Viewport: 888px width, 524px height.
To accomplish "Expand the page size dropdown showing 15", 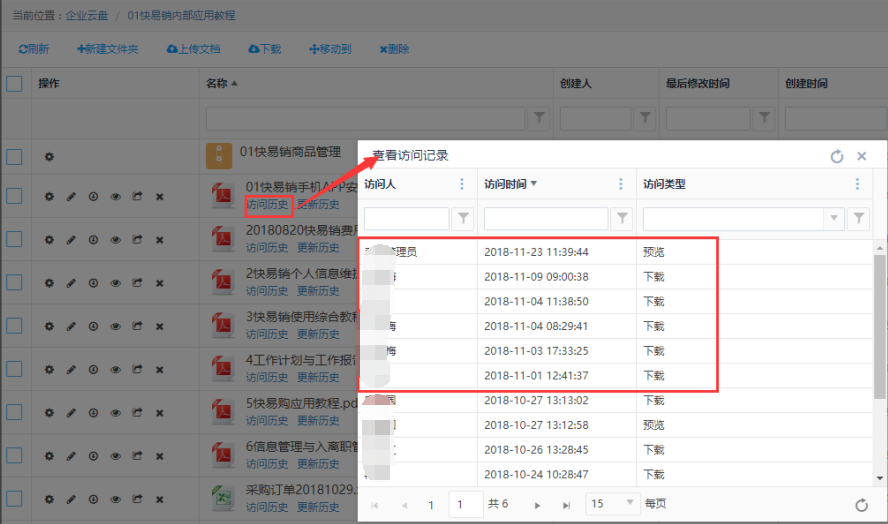I will [630, 504].
